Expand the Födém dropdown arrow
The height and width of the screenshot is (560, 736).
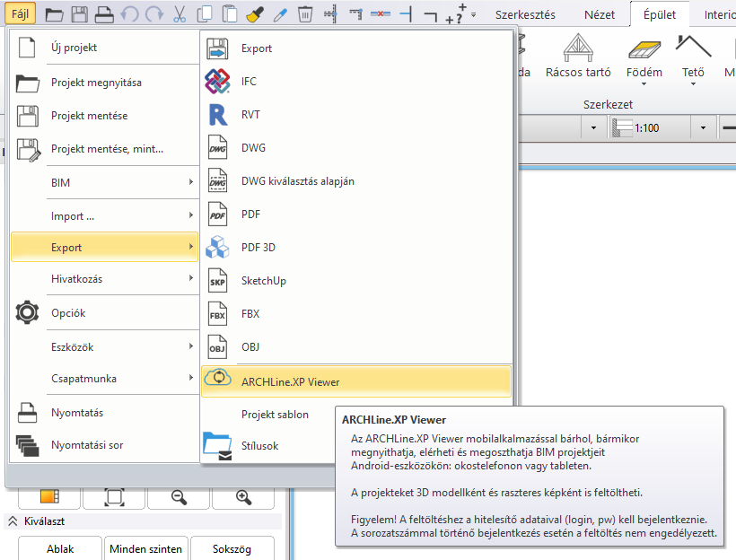[x=644, y=84]
